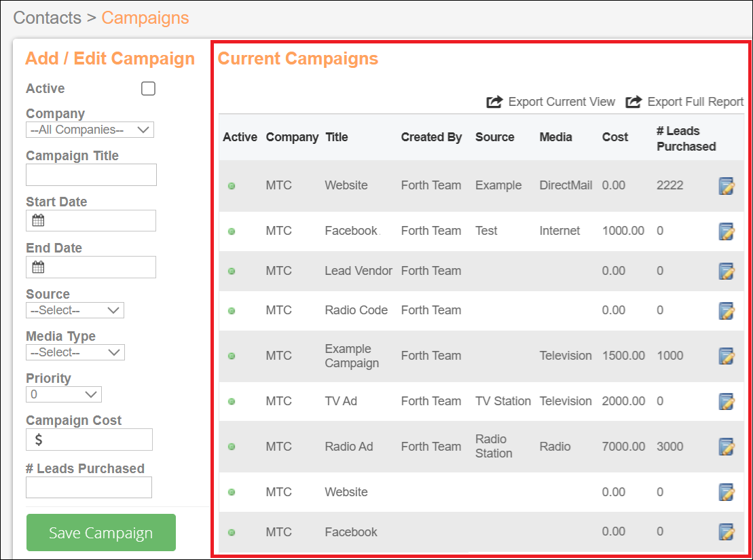Image resolution: width=753 pixels, height=560 pixels.
Task: Click the Export Current View icon
Action: coord(494,102)
